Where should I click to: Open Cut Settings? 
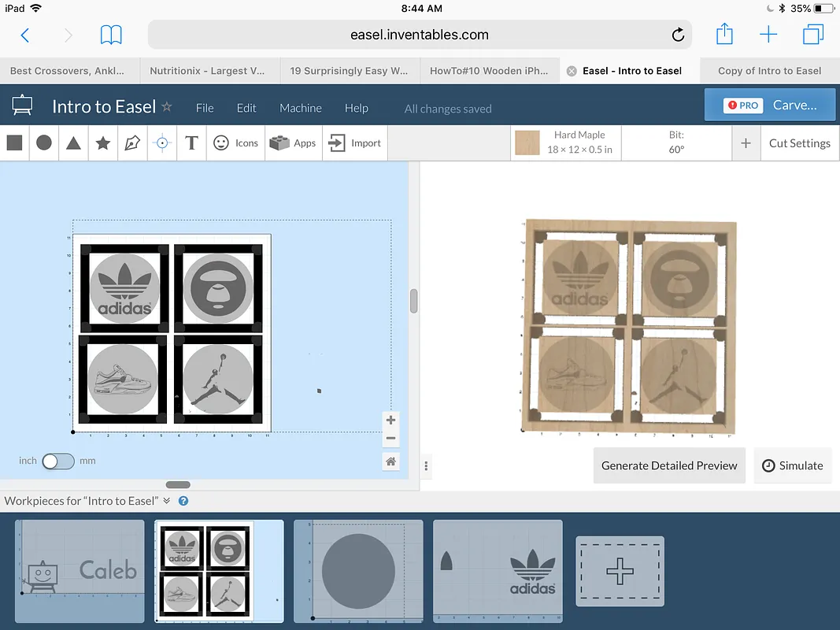[x=800, y=143]
